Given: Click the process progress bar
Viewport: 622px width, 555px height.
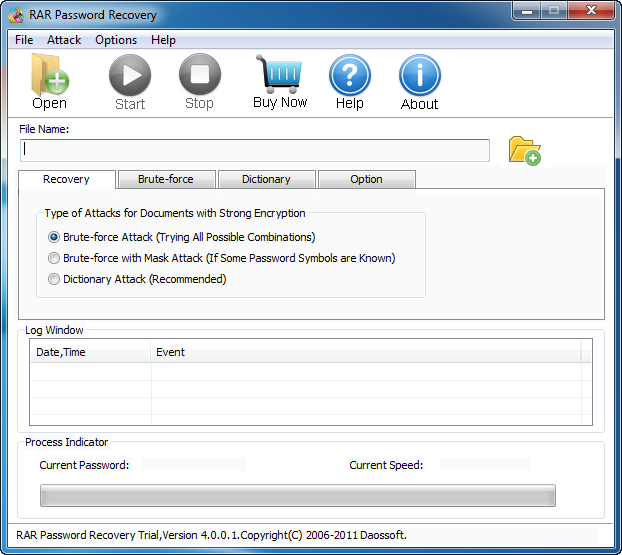Looking at the screenshot, I should tap(298, 495).
